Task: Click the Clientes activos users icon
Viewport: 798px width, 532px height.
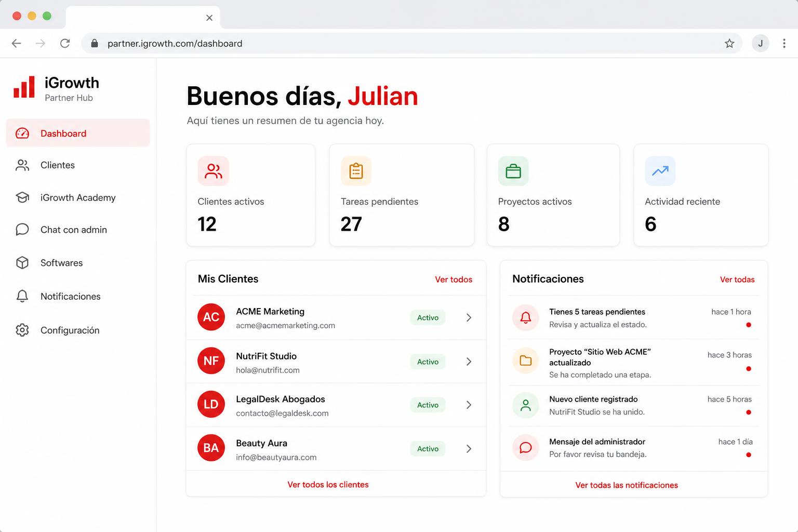Action: [214, 171]
